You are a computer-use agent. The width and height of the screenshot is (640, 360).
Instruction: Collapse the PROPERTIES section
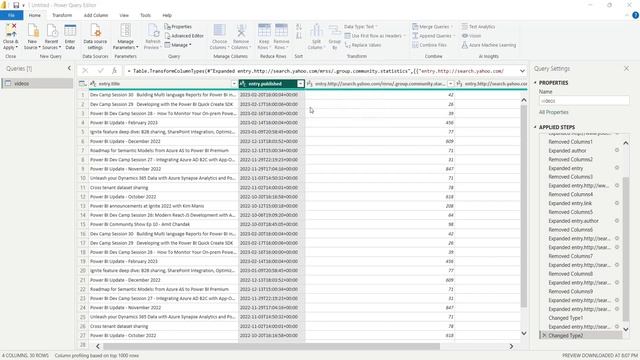tap(535, 83)
